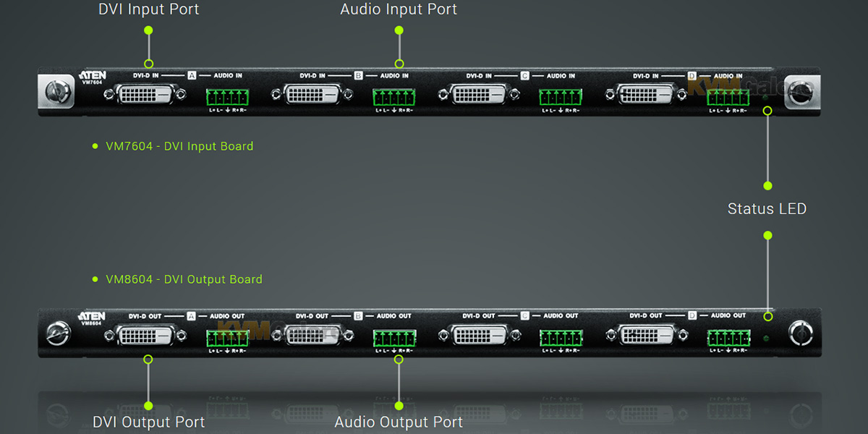Click the DVI Output Port label
Image resolution: width=868 pixels, height=434 pixels.
click(148, 422)
